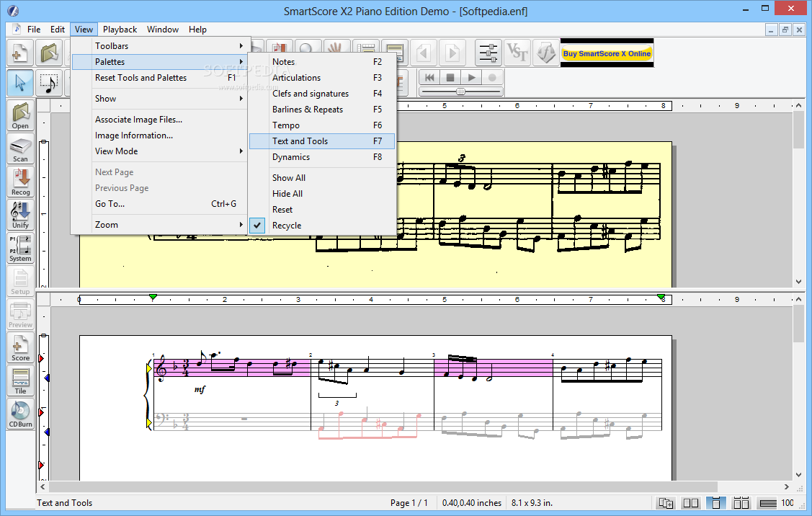Select Hide All in Palettes submenu
The width and height of the screenshot is (812, 516).
point(321,194)
